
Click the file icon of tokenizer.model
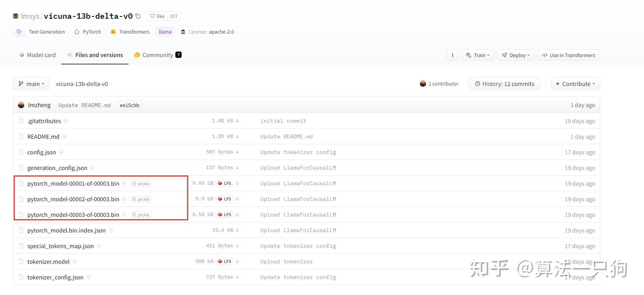pyautogui.click(x=21, y=262)
